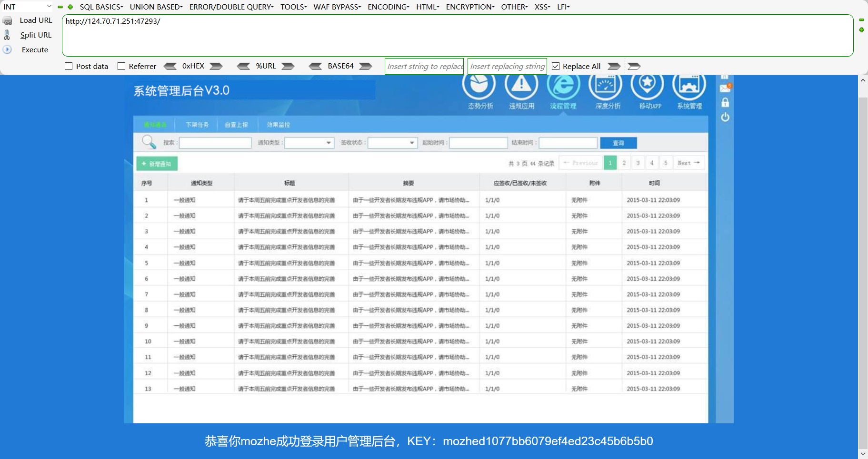Open the 签收状态 dropdown
Viewport: 868px width, 459px height.
tap(393, 143)
